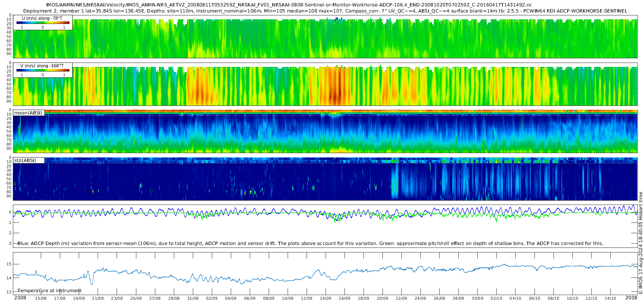Viewport: 644px width, 304px height.
Task: Click the 16/09 date tick label
Action: tap(344, 298)
